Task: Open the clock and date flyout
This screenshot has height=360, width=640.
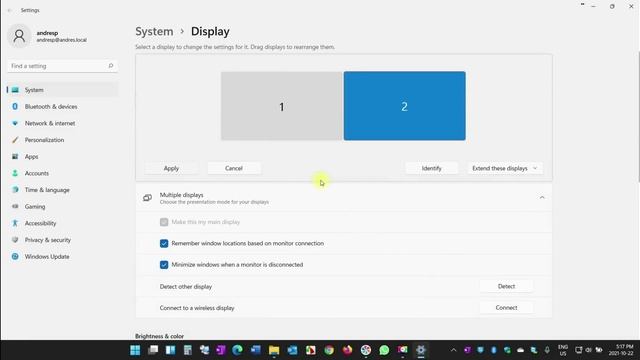Action: click(621, 350)
